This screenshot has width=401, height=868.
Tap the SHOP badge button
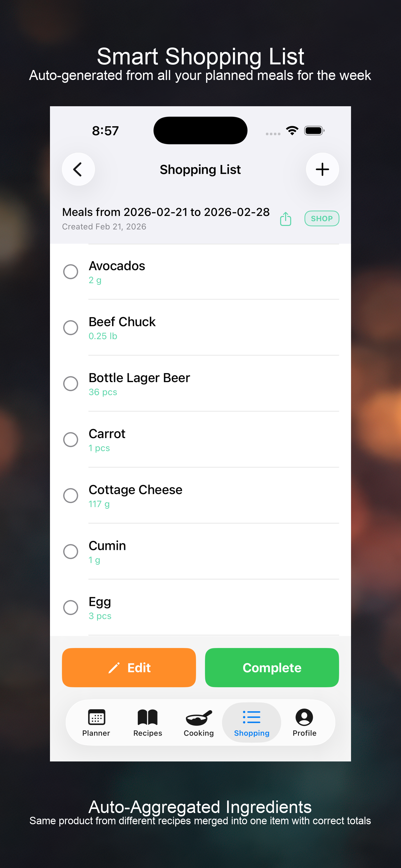click(322, 219)
